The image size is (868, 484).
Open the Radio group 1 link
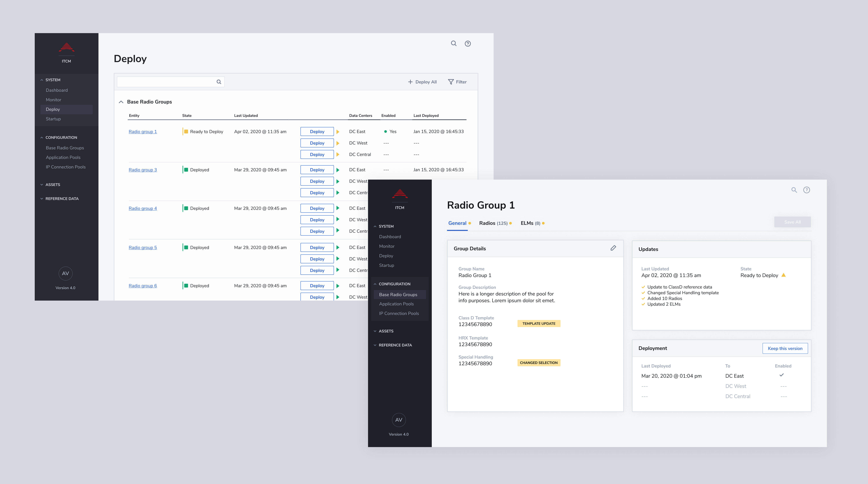pyautogui.click(x=143, y=132)
